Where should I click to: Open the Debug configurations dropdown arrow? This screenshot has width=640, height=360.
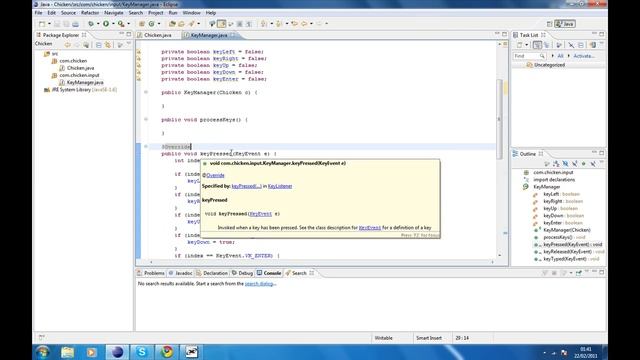click(x=98, y=24)
